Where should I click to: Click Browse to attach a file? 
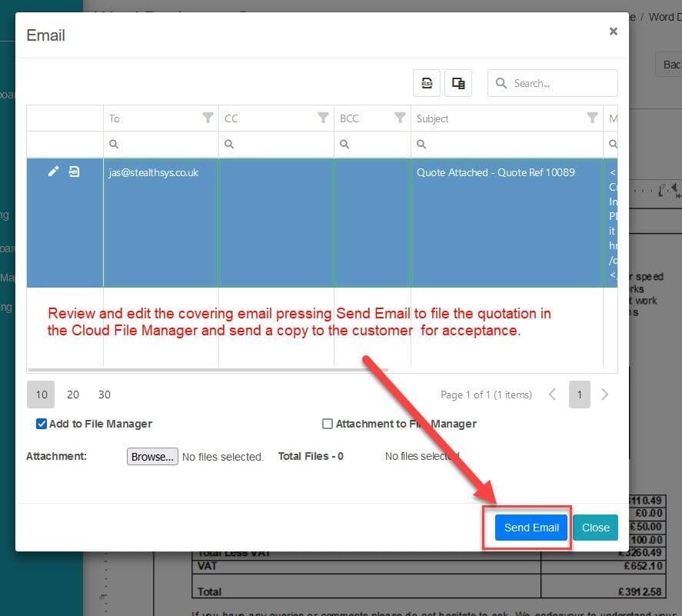coord(152,456)
